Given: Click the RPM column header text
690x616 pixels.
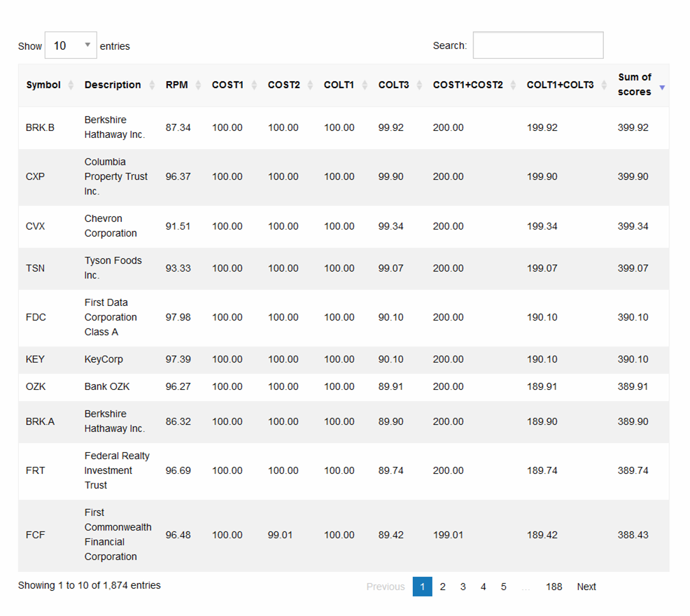Looking at the screenshot, I should click(176, 85).
